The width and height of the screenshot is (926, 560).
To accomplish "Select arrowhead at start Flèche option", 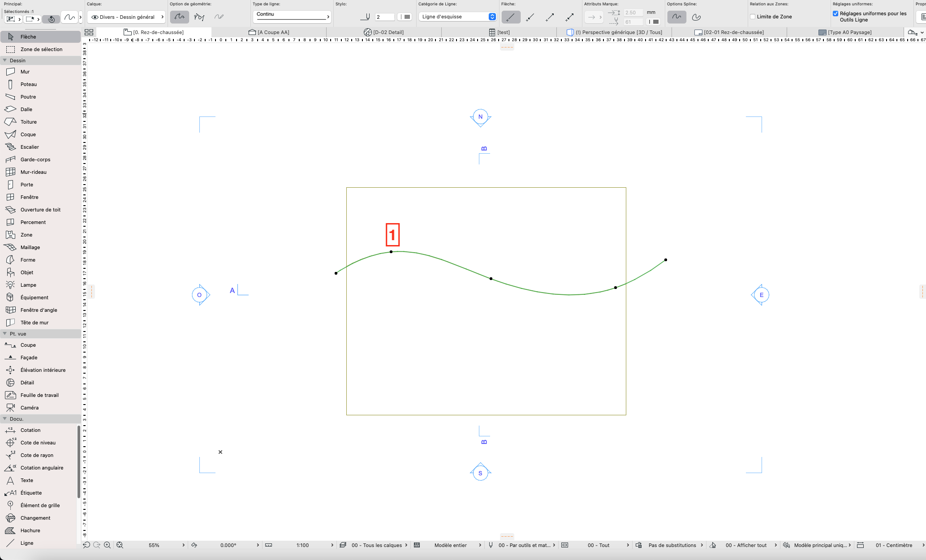I will [530, 17].
